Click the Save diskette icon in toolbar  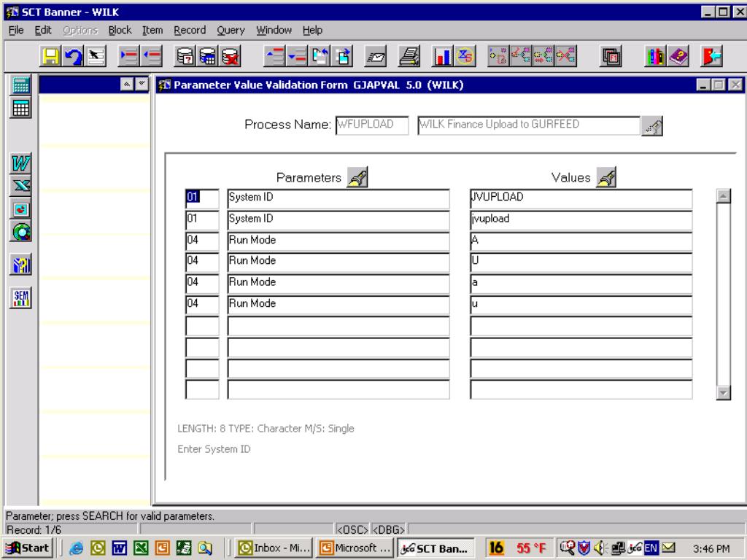pyautogui.click(x=50, y=56)
